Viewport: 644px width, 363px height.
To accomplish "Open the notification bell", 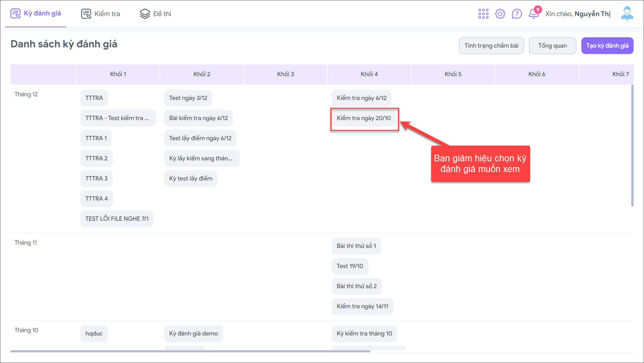I will [533, 14].
